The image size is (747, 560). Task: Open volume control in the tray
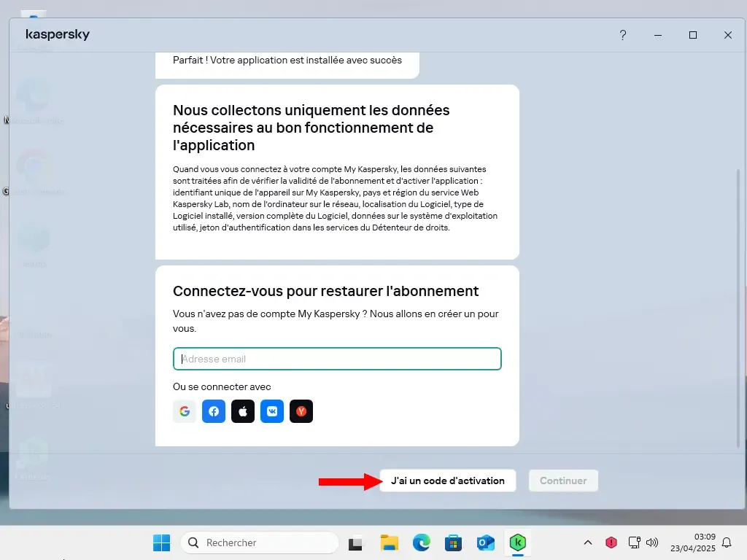651,542
